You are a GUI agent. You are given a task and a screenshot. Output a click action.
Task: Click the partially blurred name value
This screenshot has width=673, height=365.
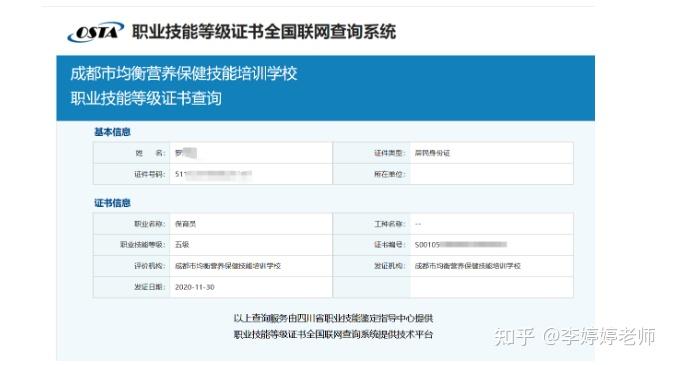[x=186, y=153]
